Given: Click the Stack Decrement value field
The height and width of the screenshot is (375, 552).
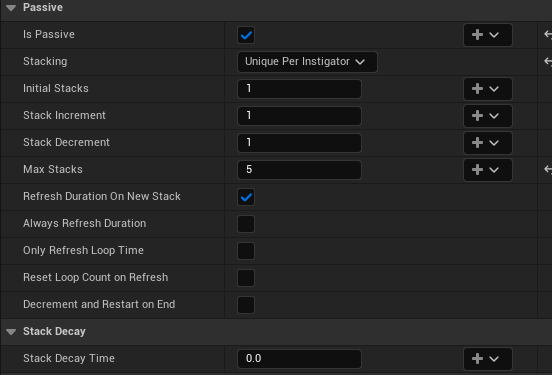Looking at the screenshot, I should click(299, 143).
